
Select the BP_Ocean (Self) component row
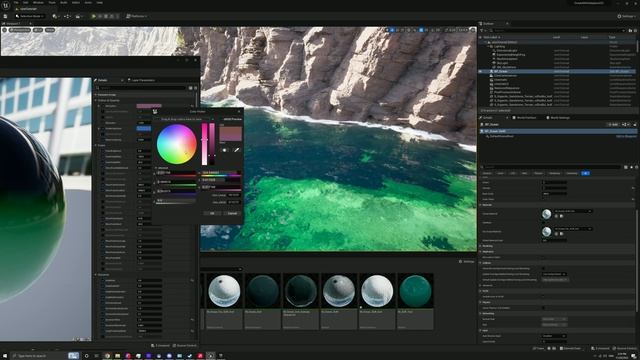point(558,131)
